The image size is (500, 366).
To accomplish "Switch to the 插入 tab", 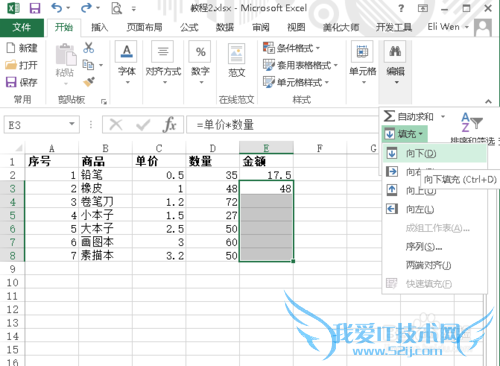I will [x=100, y=27].
